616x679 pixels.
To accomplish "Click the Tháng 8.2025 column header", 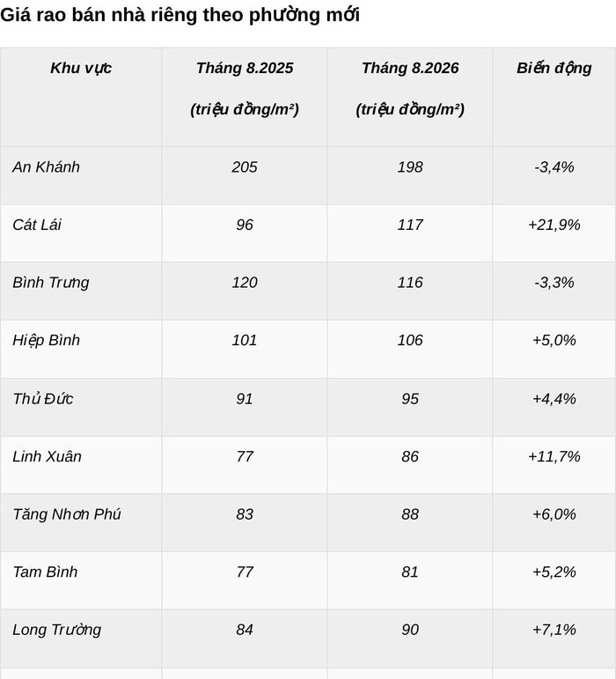I will (245, 88).
